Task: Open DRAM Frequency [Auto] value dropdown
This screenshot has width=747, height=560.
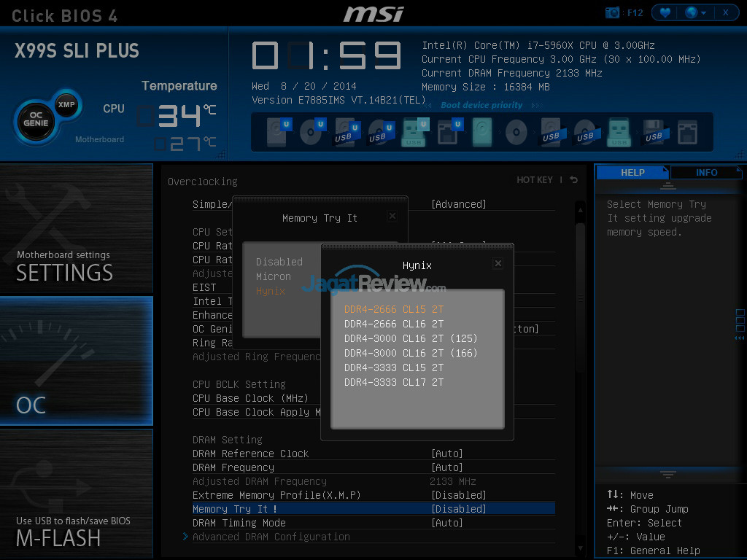Action: coord(447,467)
